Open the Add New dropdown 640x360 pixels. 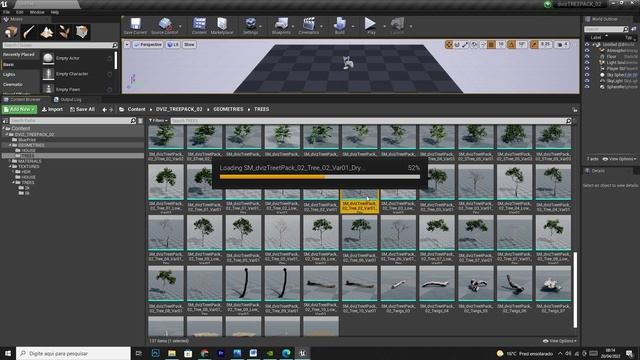click(19, 109)
